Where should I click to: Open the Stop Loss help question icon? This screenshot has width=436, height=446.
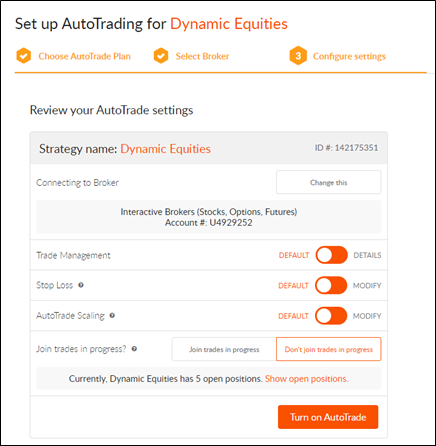[x=81, y=285]
